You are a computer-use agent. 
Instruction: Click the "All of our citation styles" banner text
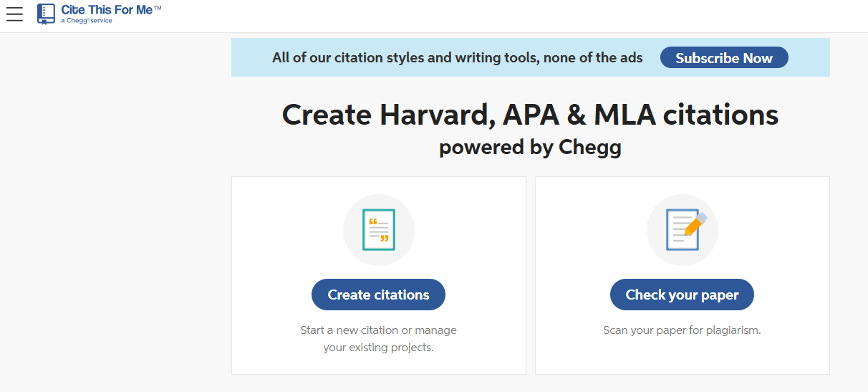point(457,58)
